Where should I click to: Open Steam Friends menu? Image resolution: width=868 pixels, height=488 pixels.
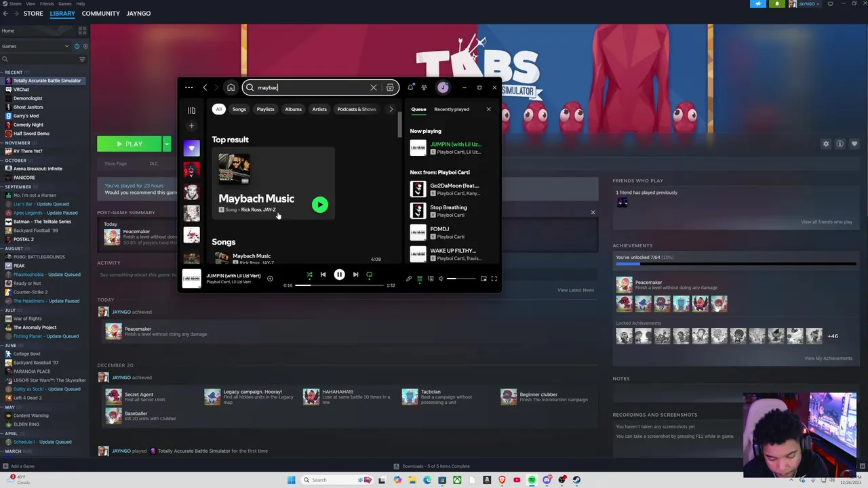(x=47, y=3)
